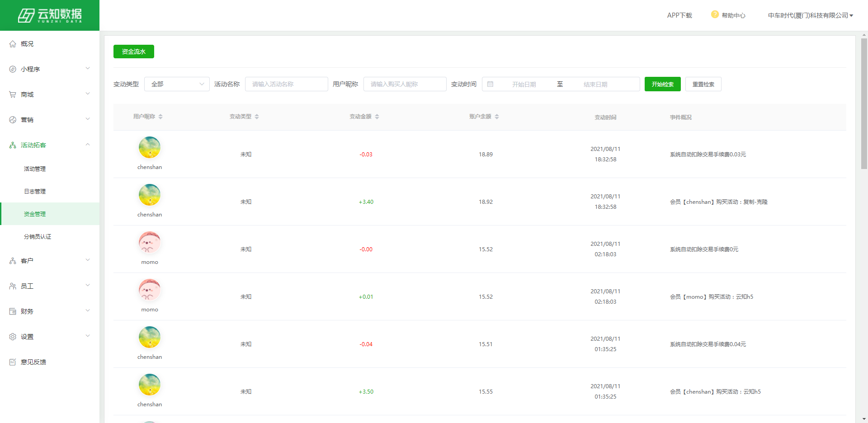Open 意见反馈 menu item
Viewport: 868px width, 423px height.
pyautogui.click(x=50, y=362)
